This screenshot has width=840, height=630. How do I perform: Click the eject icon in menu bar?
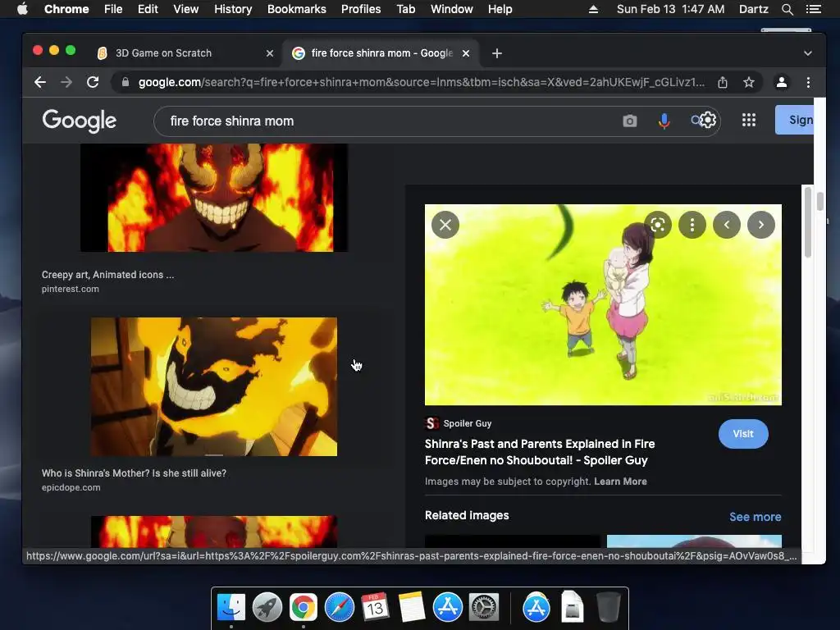(x=593, y=9)
